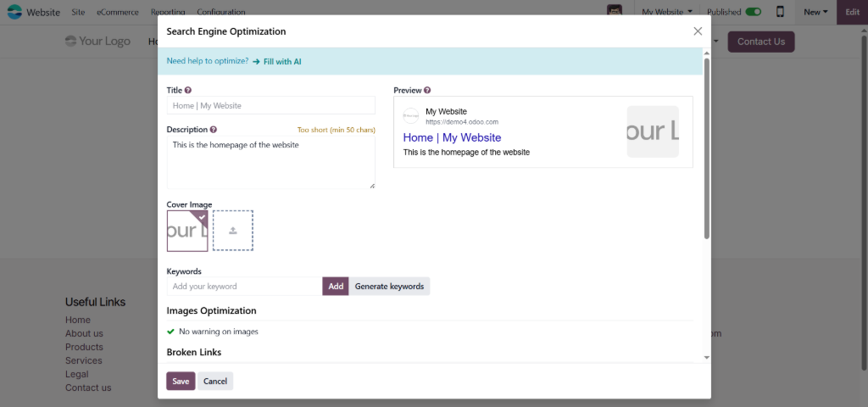Click the dialog's vertical scrollbar

pos(706,153)
